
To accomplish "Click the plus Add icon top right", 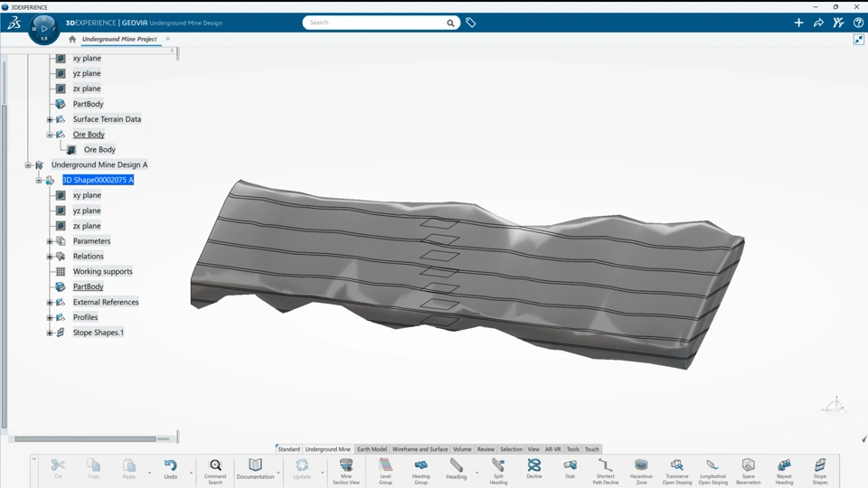I will coord(798,23).
